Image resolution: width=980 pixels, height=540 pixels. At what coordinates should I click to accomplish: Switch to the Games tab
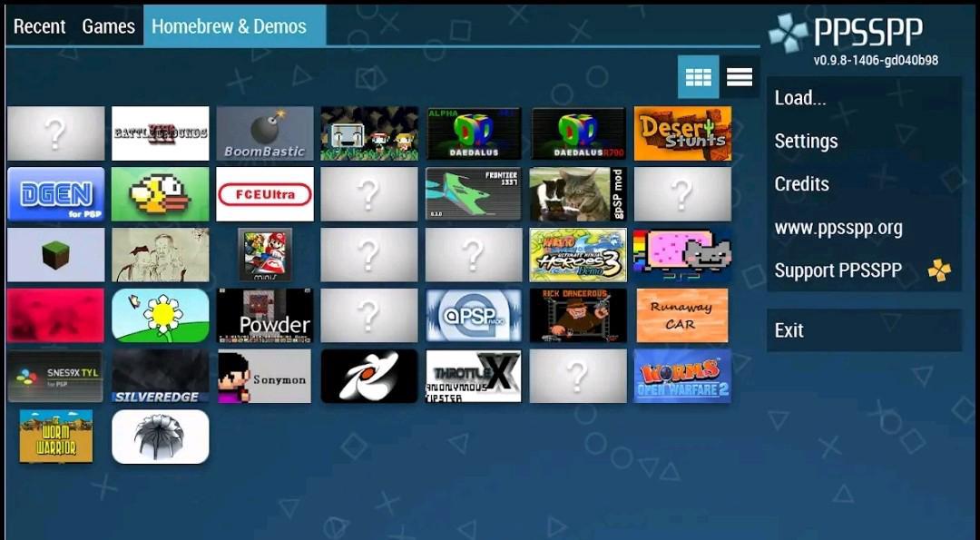[108, 26]
